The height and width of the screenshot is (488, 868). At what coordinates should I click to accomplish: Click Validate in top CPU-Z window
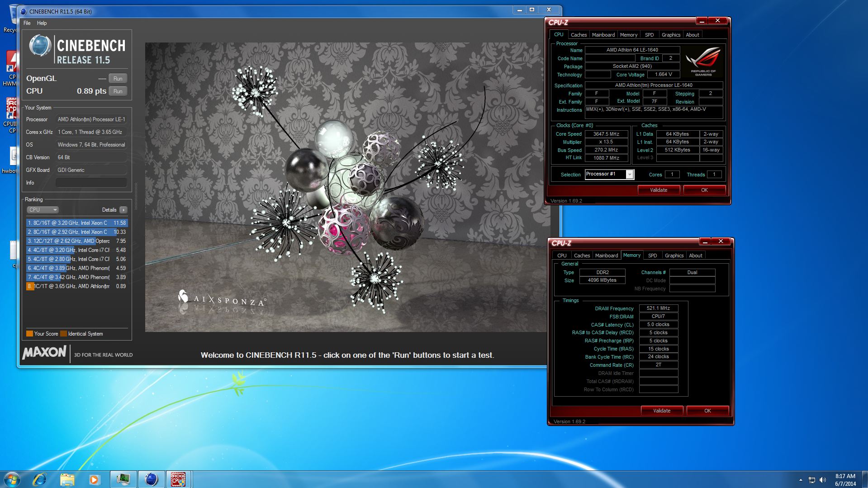tap(659, 190)
